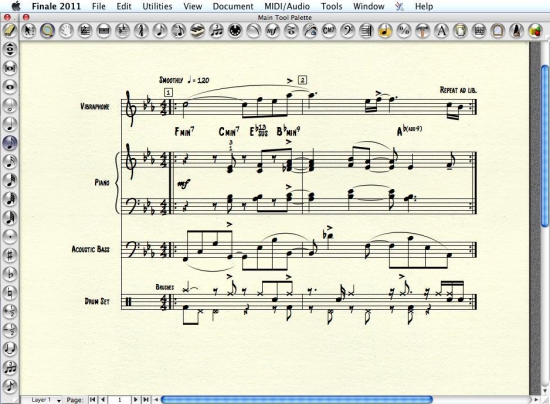The image size is (550, 404).
Task: Toggle the half note duration
Action: tap(10, 106)
